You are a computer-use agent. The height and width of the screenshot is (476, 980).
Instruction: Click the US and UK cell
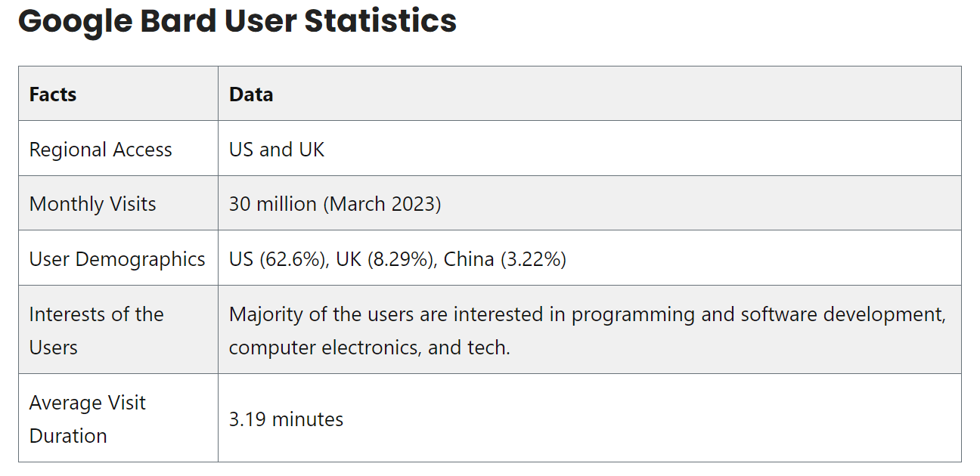[x=277, y=150]
